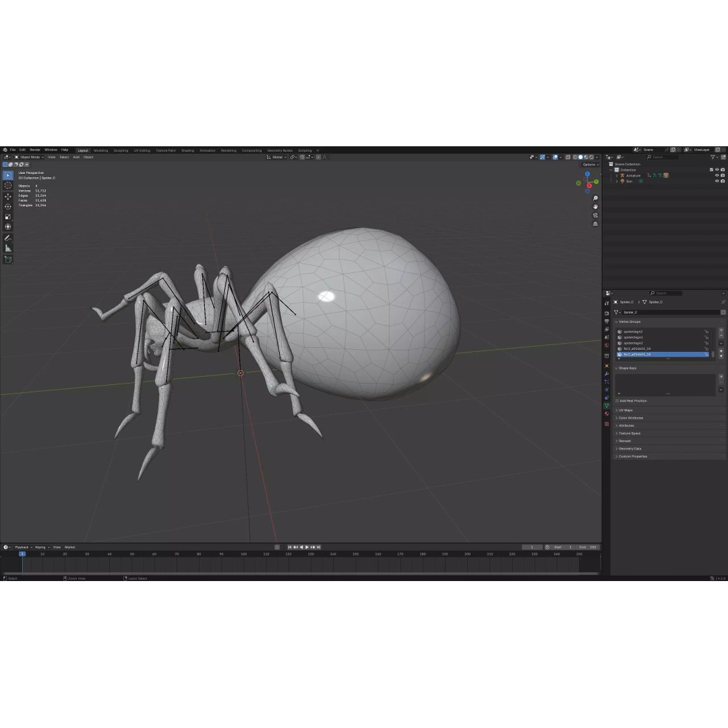Expand the Armature tree item

click(617, 175)
